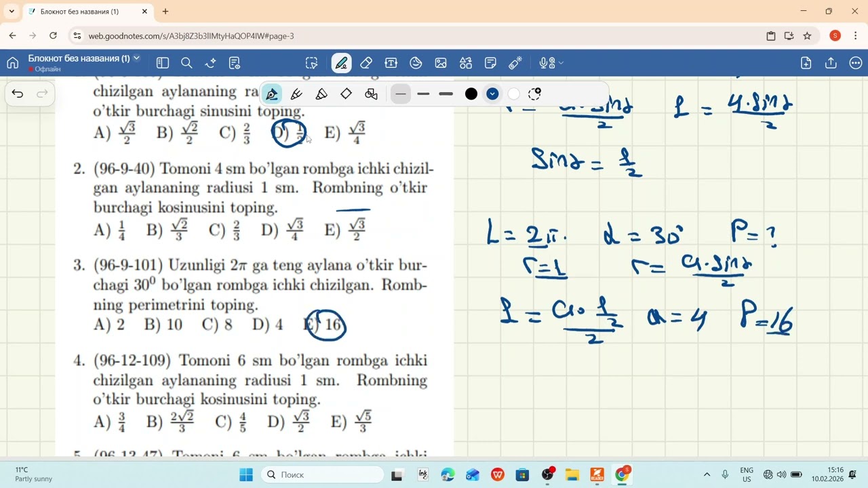Click the address bar URL

pyautogui.click(x=191, y=36)
